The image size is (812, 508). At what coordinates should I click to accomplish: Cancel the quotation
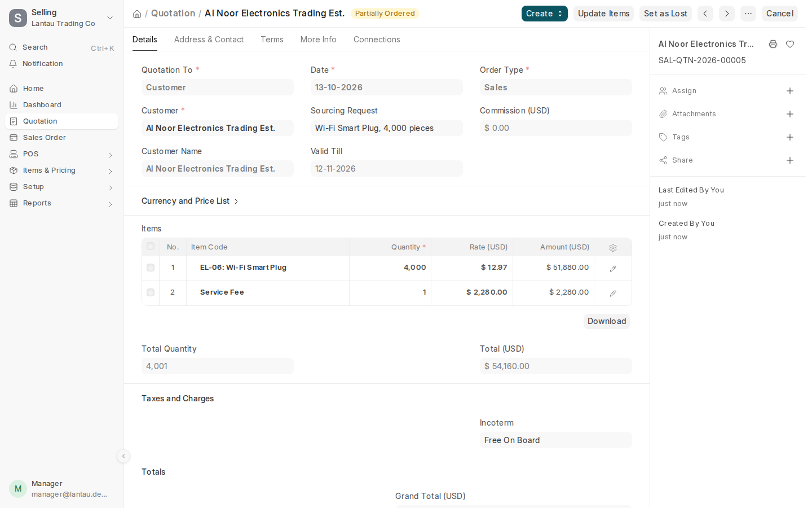[779, 14]
